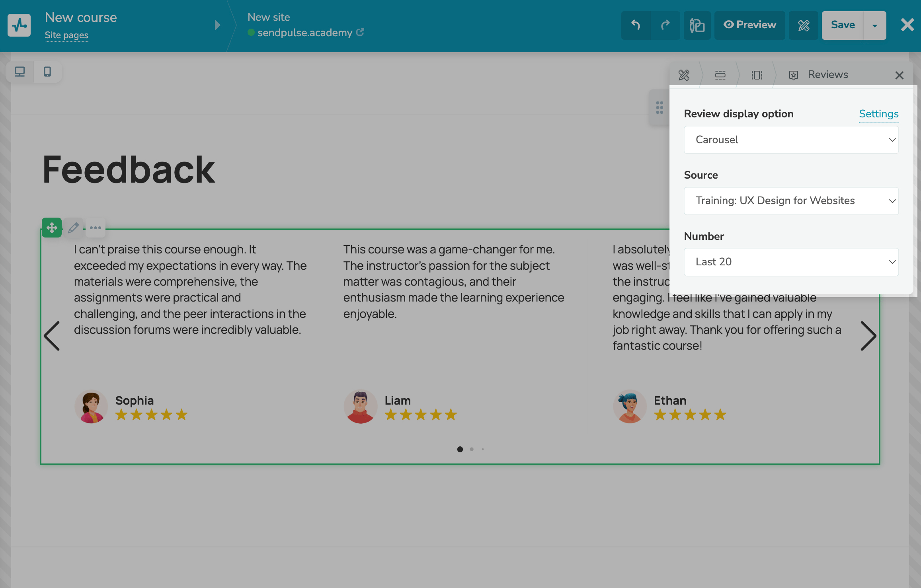
Task: Select the section breadcrumb tab icon
Action: (720, 75)
